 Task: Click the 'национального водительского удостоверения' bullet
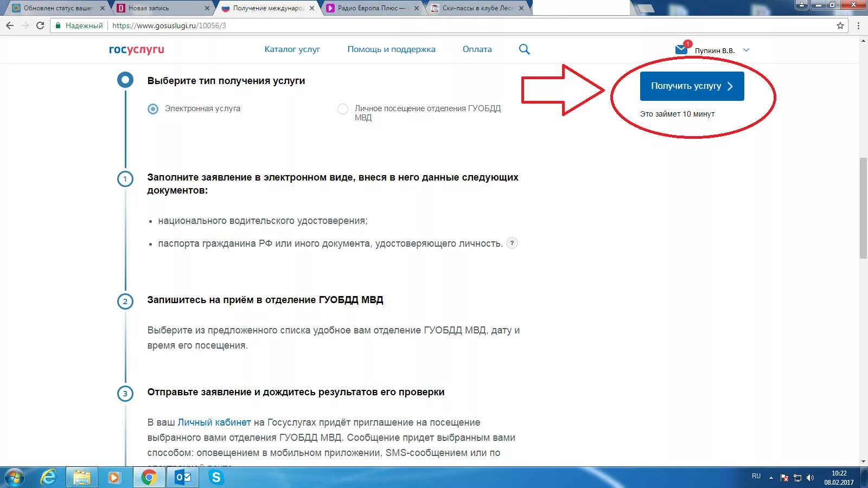tap(263, 221)
